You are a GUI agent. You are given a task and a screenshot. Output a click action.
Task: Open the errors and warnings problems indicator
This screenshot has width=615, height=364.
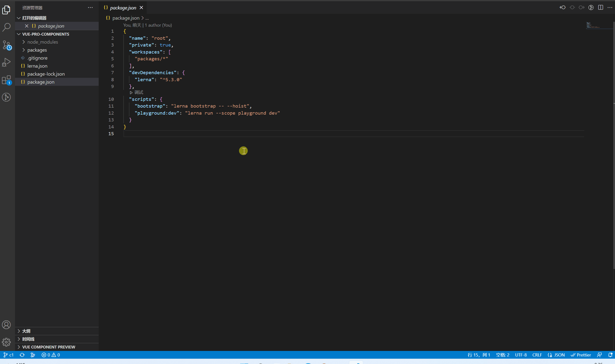pos(51,355)
